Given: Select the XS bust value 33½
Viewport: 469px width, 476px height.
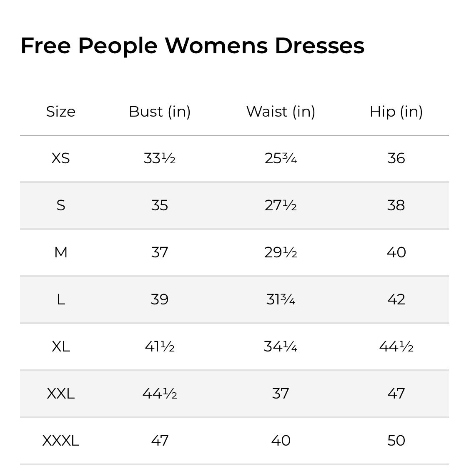Looking at the screenshot, I should (160, 159).
